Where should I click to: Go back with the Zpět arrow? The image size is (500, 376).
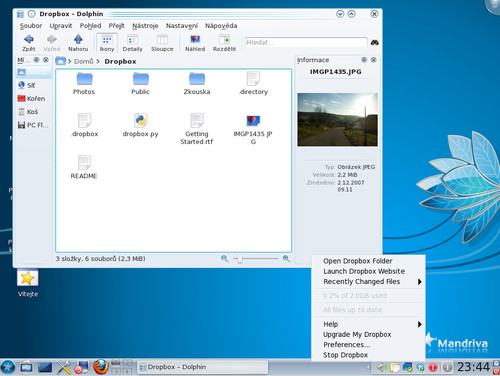[x=29, y=43]
